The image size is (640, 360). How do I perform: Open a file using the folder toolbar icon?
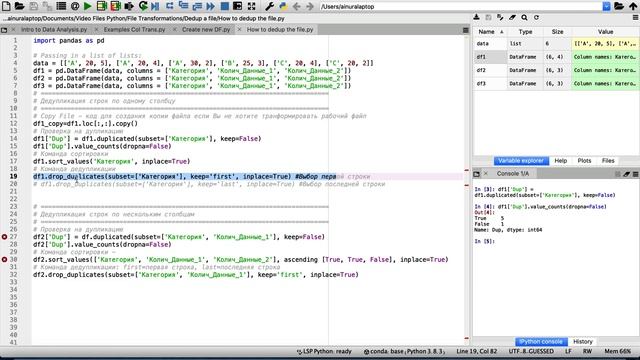click(x=20, y=6)
